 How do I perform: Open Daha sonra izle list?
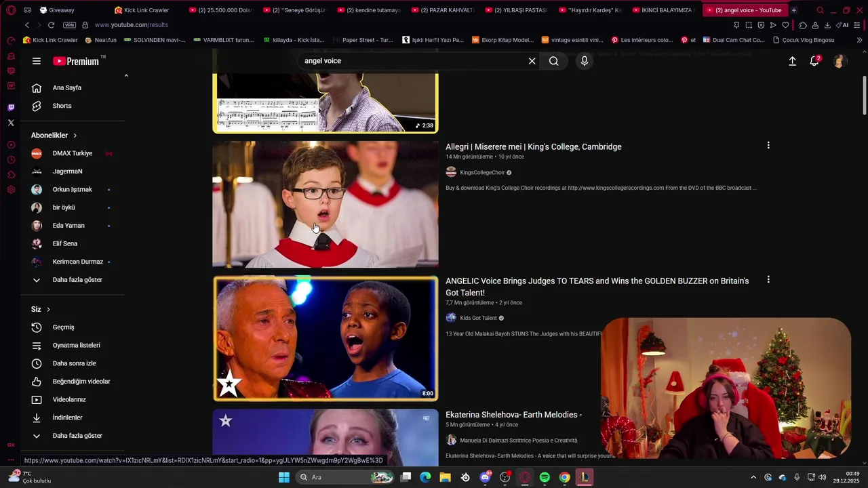coord(73,363)
